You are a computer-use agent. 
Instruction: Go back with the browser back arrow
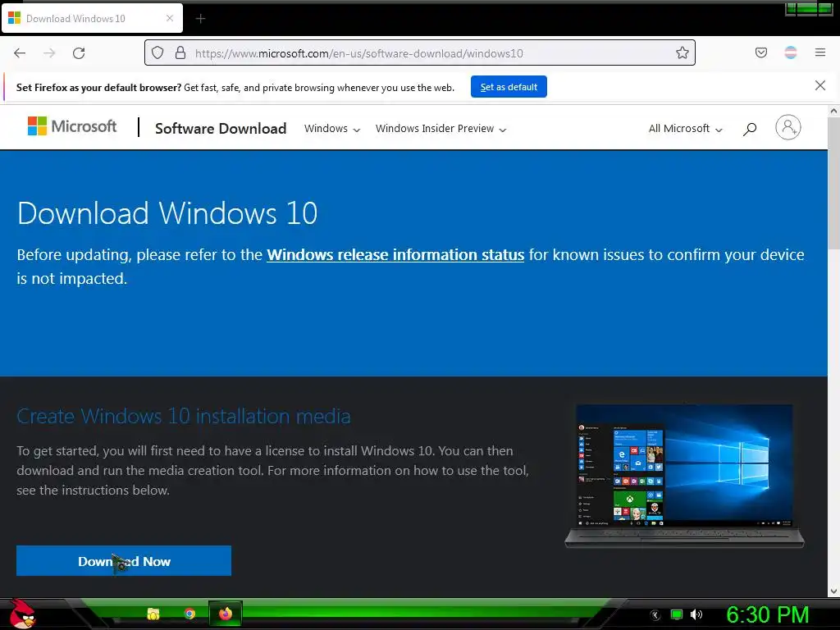pyautogui.click(x=20, y=53)
